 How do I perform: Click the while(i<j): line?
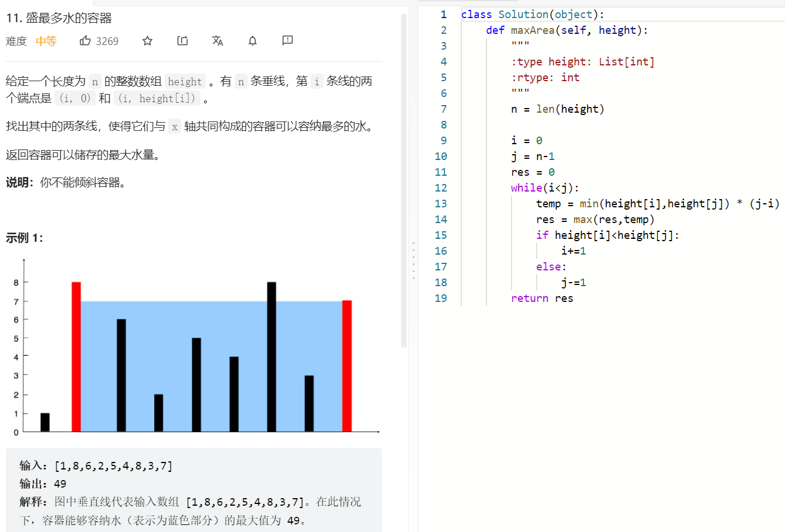pos(545,188)
